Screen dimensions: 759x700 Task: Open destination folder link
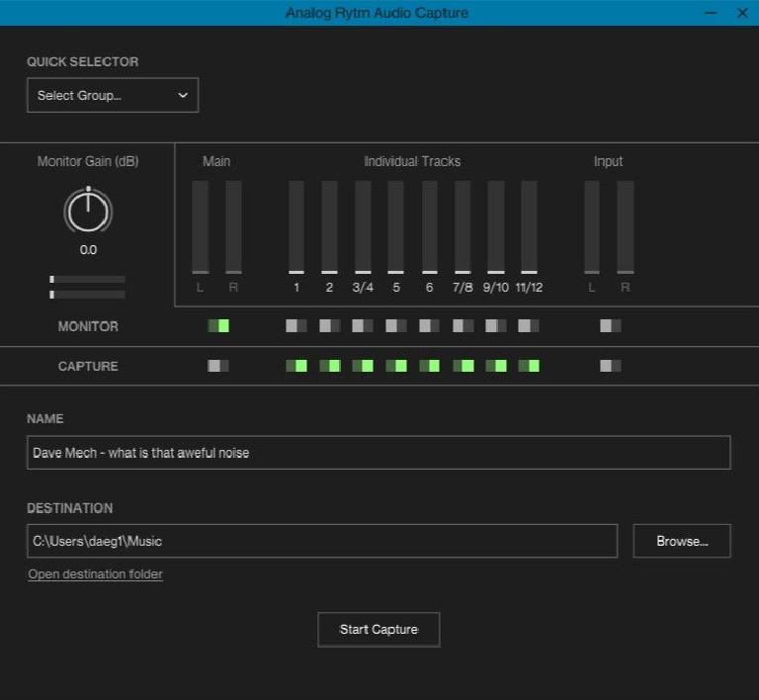95,574
